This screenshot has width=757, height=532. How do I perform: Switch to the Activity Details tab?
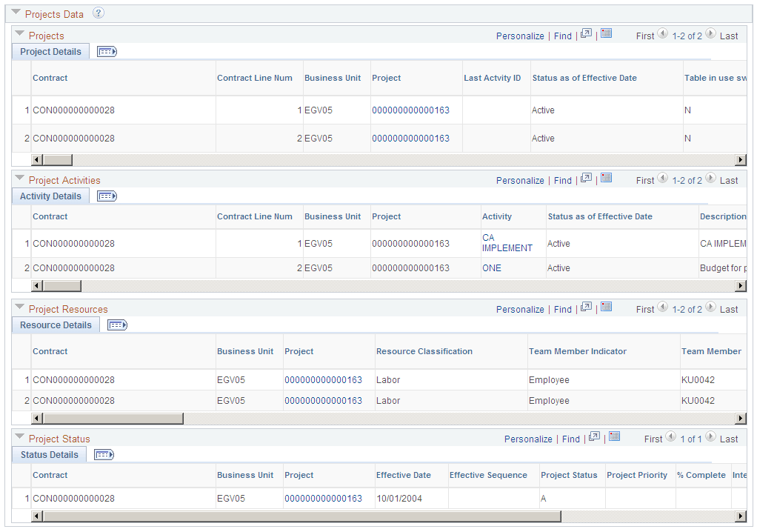pyautogui.click(x=50, y=196)
